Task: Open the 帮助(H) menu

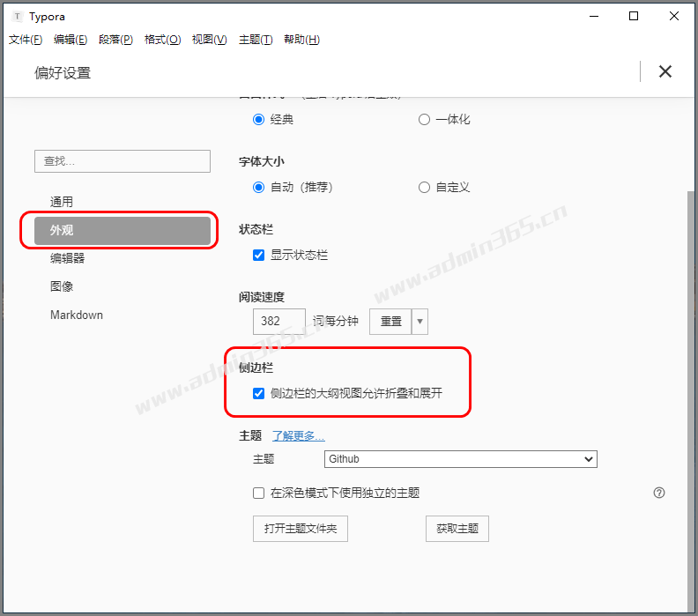Action: pyautogui.click(x=301, y=40)
